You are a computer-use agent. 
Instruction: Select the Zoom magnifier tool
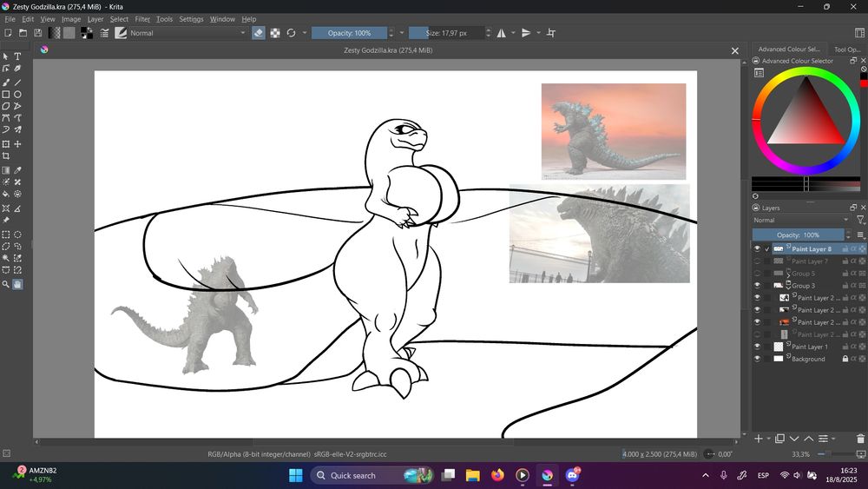[x=6, y=284]
